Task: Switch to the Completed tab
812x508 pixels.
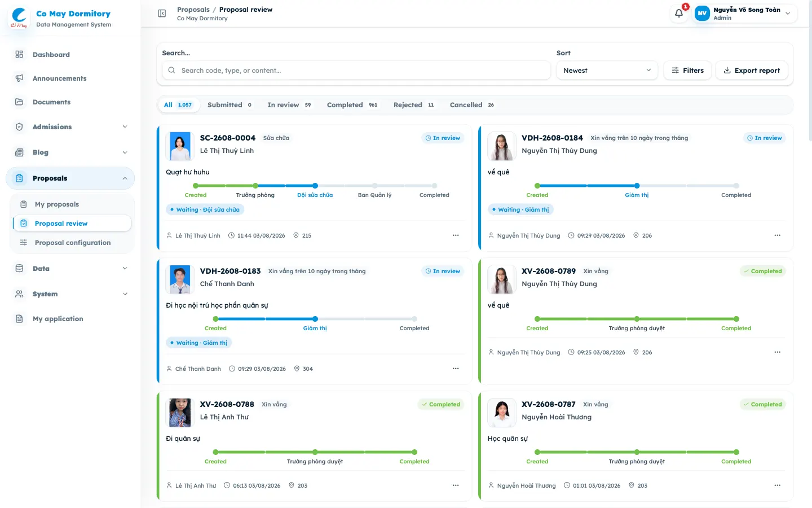Action: 352,105
